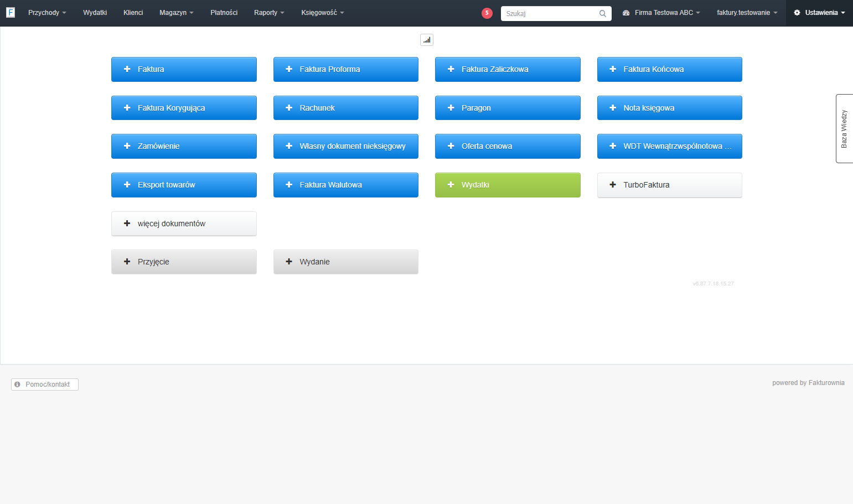This screenshot has width=853, height=504.
Task: Open the Księgowość dropdown
Action: click(322, 13)
